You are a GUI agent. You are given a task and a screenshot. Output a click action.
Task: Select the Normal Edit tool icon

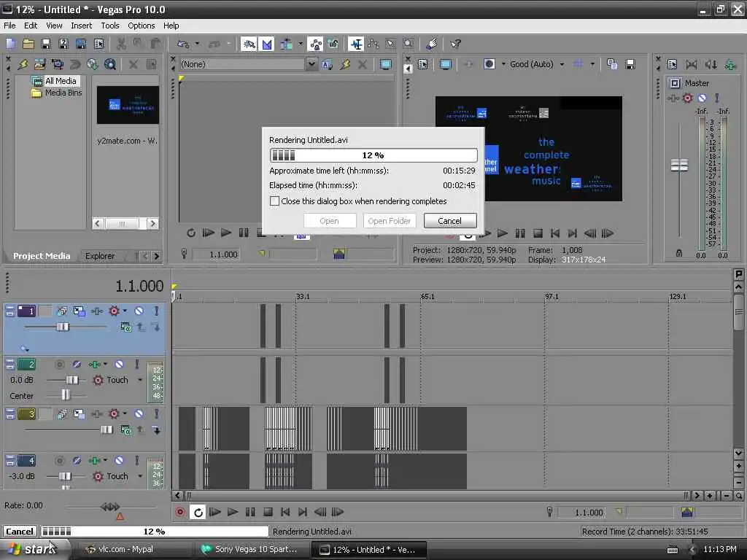pos(356,44)
